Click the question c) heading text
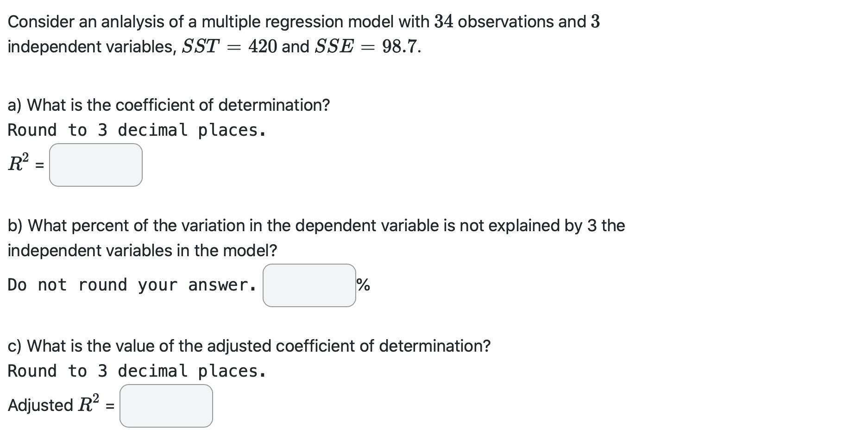This screenshot has width=868, height=442. click(249, 345)
